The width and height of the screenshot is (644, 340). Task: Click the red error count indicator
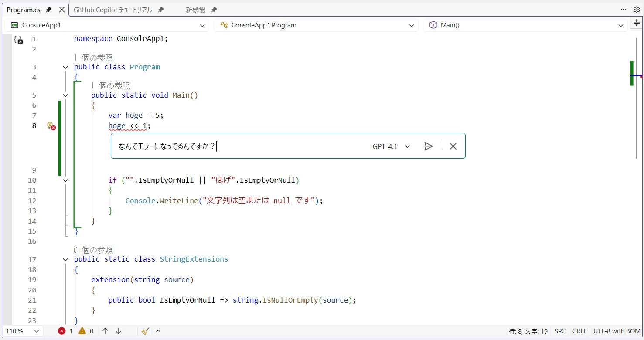pos(65,331)
